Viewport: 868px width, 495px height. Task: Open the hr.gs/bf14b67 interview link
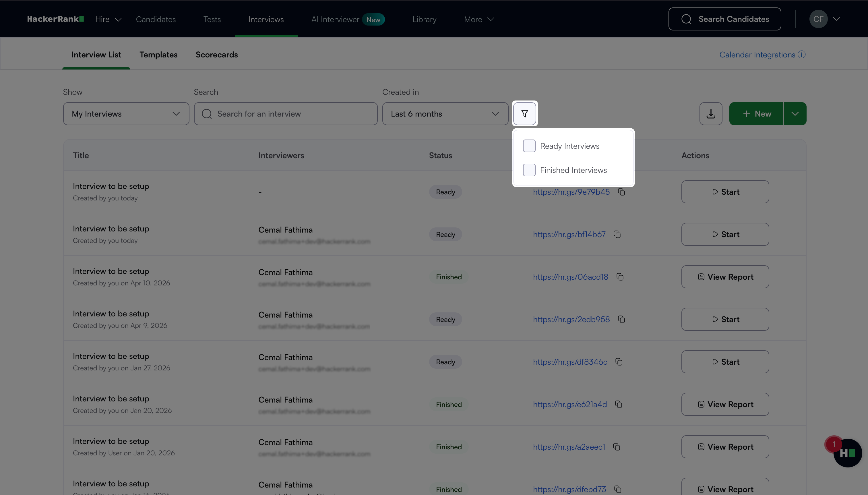click(x=569, y=234)
